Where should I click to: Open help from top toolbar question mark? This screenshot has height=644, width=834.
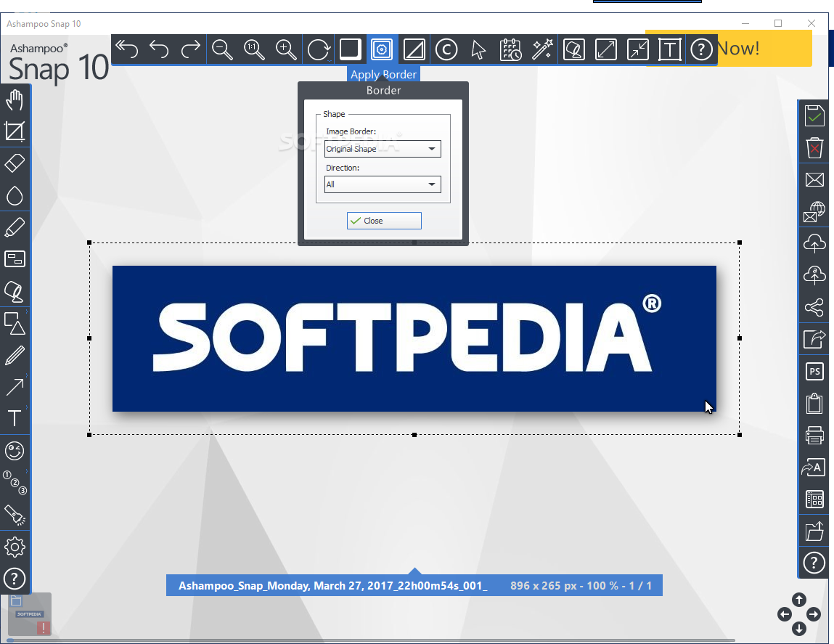[702, 49]
